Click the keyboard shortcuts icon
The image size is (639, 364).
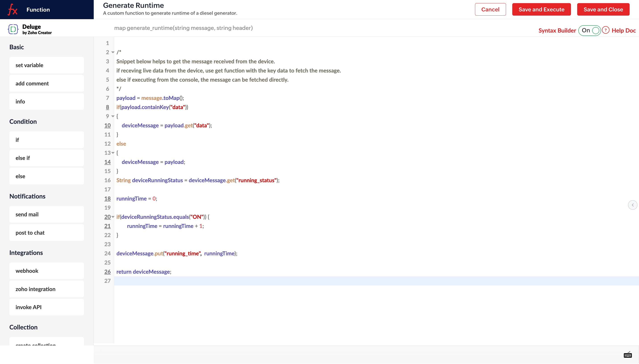[627, 355]
